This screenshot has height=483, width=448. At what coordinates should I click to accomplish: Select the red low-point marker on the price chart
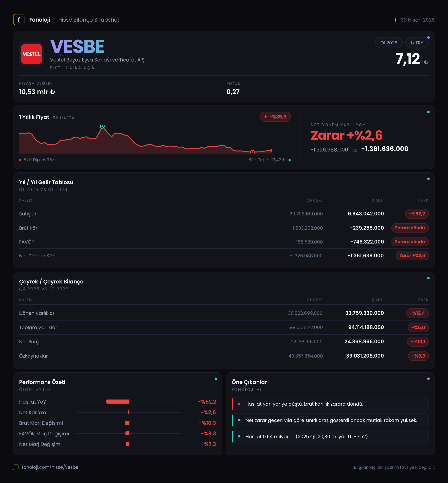tap(252, 152)
